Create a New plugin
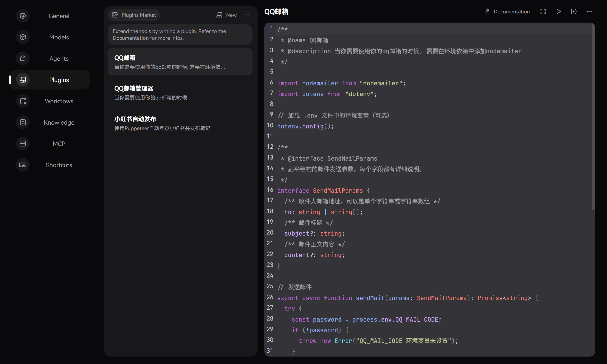Viewport: 607px width, 364px height. 226,15
